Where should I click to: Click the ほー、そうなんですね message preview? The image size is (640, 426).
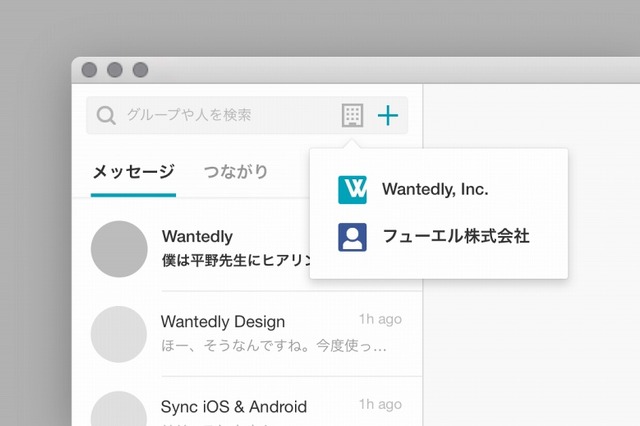click(x=273, y=346)
